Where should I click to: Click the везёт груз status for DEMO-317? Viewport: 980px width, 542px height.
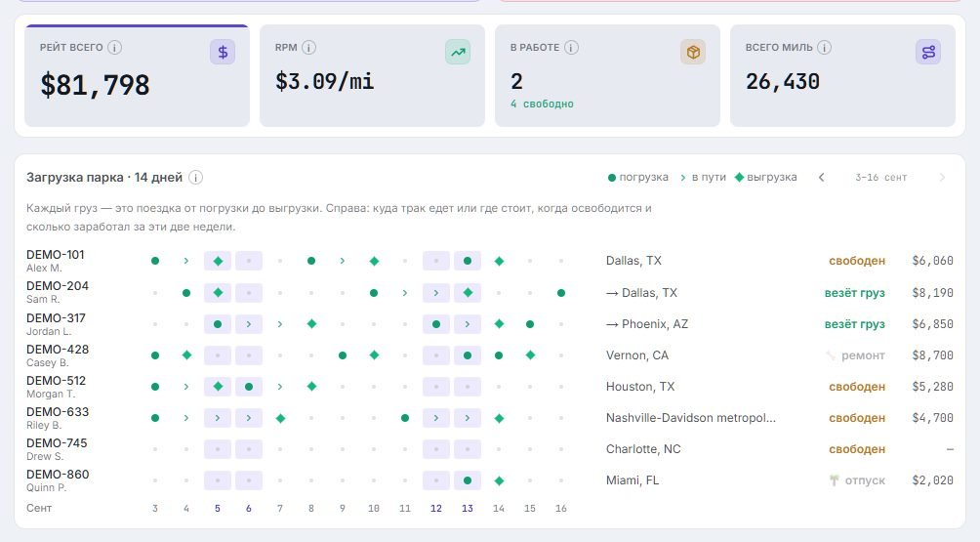[854, 324]
